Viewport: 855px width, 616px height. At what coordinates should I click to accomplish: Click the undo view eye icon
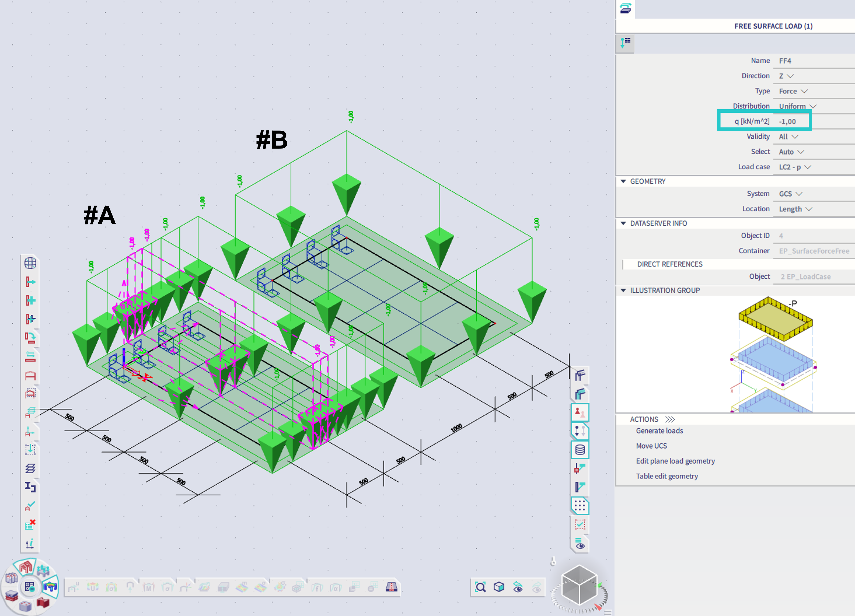[518, 587]
